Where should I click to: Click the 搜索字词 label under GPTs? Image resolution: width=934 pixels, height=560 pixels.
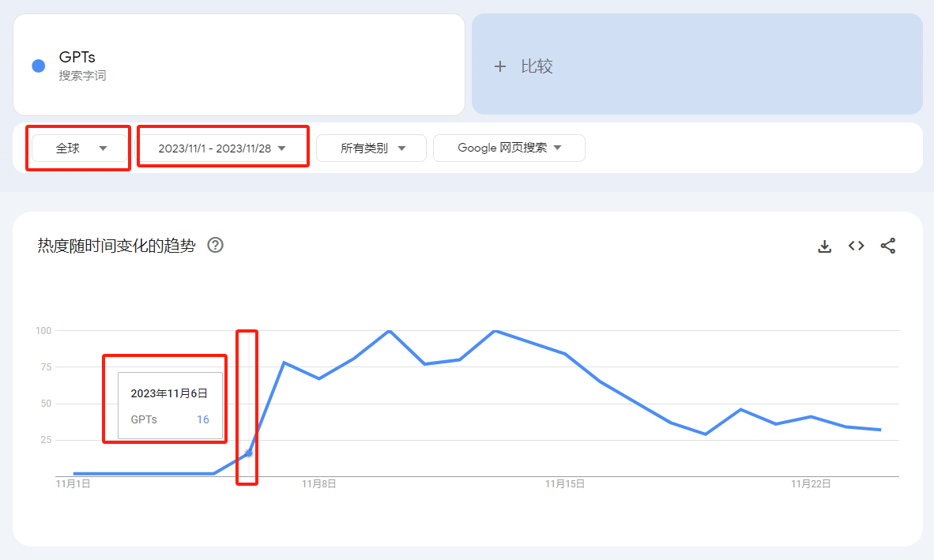pos(82,76)
